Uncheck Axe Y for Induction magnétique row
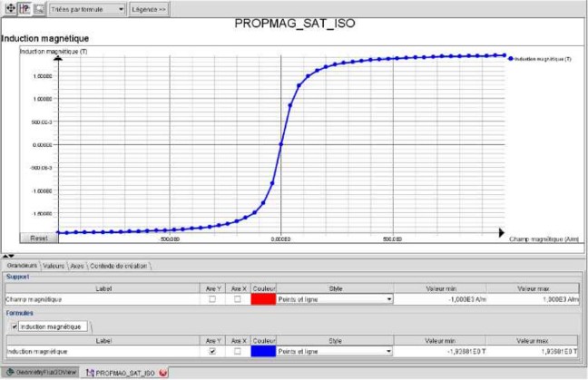This screenshot has width=588, height=380. point(212,350)
